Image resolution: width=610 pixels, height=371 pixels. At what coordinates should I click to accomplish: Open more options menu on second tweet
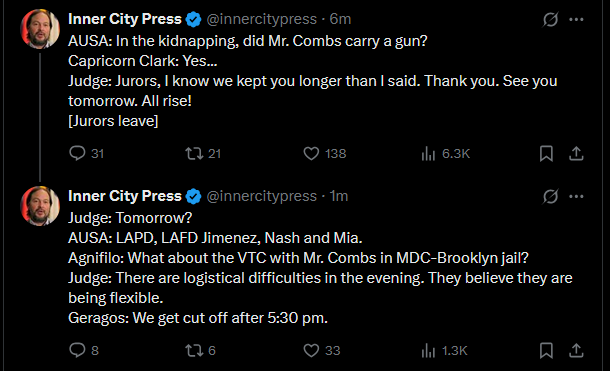[576, 196]
